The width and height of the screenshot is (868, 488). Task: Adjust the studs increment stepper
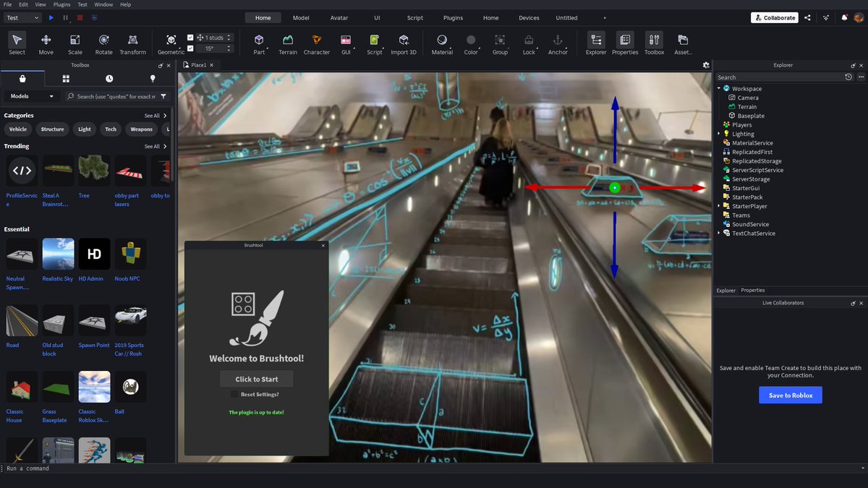[x=229, y=38]
